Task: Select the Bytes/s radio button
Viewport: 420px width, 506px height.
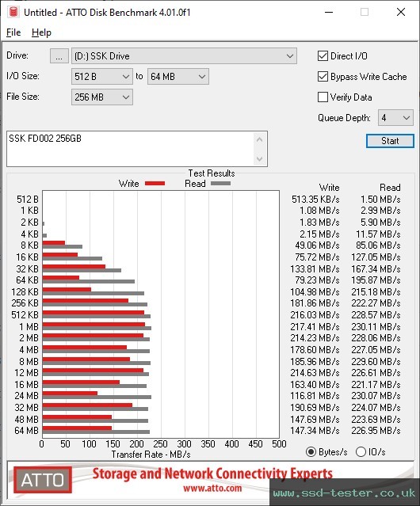Action: (311, 452)
